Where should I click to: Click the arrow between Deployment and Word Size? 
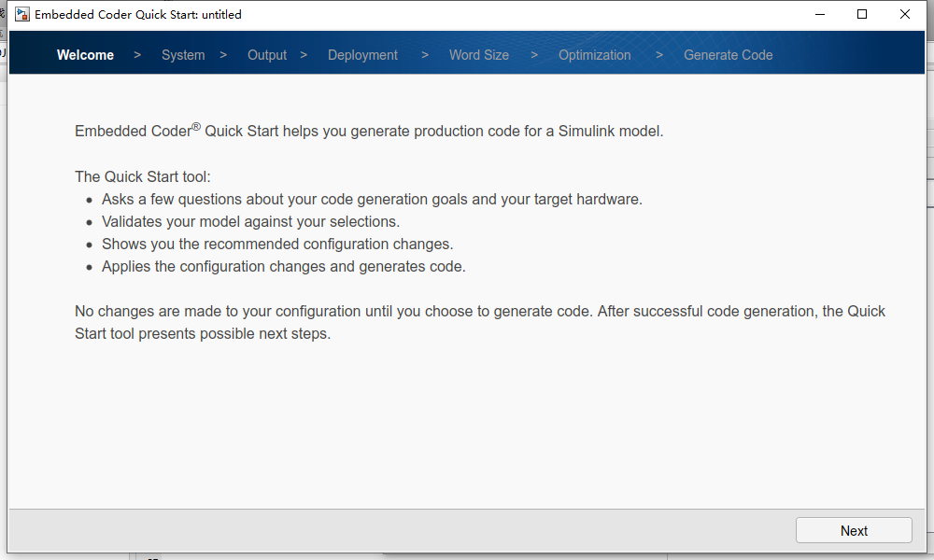[425, 55]
